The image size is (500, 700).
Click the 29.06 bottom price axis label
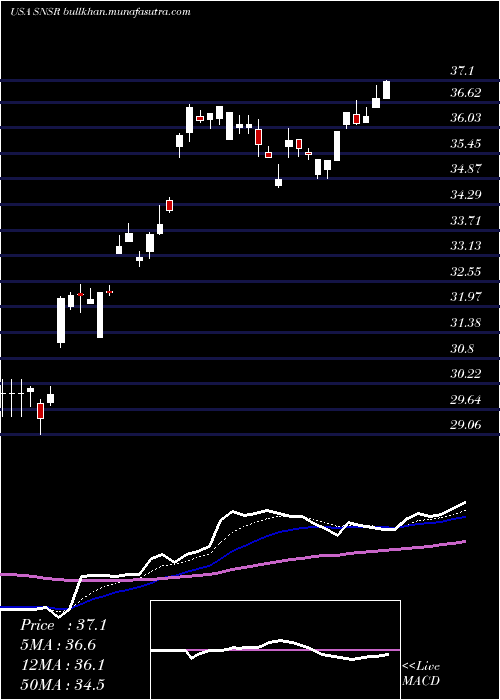tap(466, 425)
